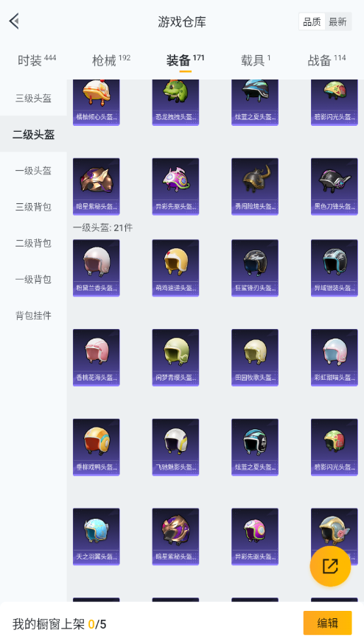Open the 垂柳戏鸭头盔 orange helmet
Image resolution: width=364 pixels, height=644 pixels.
coord(97,447)
